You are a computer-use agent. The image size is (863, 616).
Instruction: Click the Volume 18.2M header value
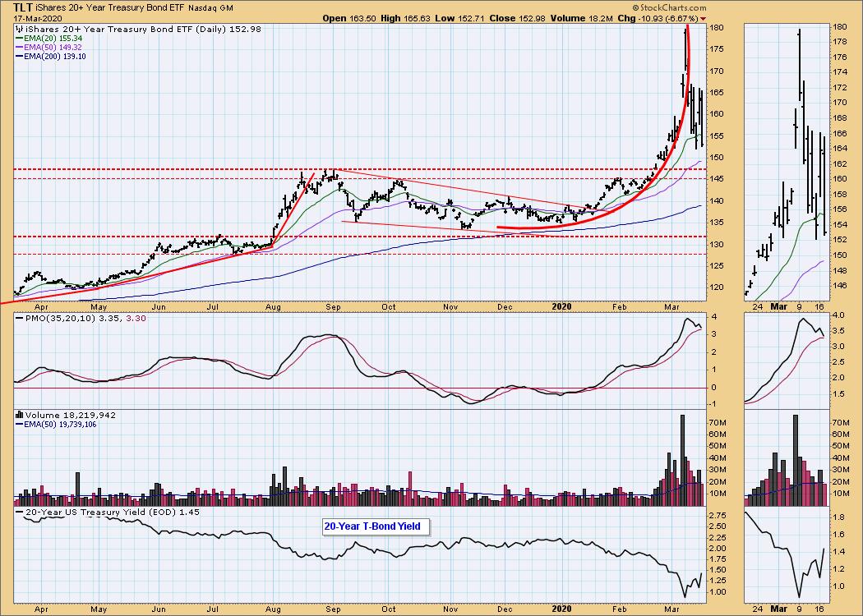[582, 18]
